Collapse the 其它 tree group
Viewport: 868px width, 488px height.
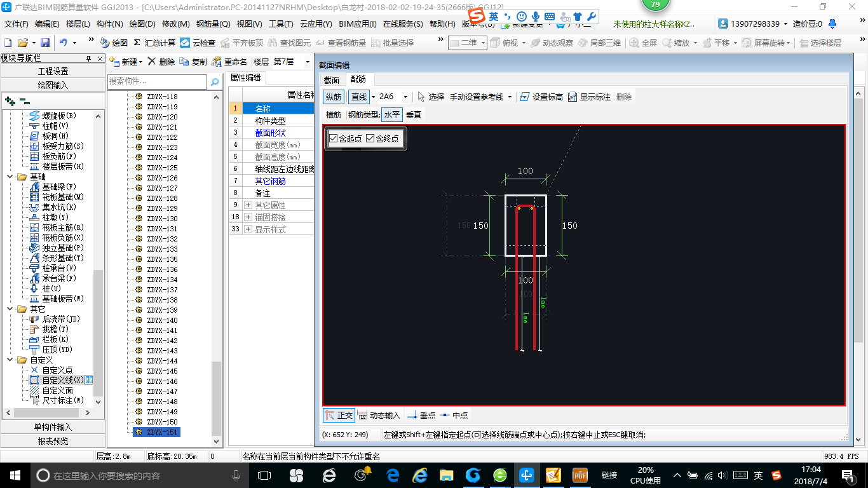(10, 309)
